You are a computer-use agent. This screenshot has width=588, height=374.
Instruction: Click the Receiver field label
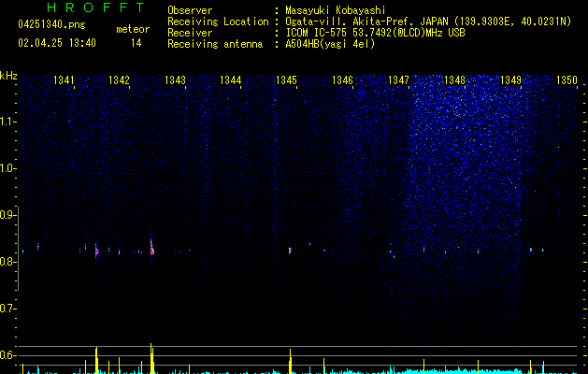click(190, 33)
